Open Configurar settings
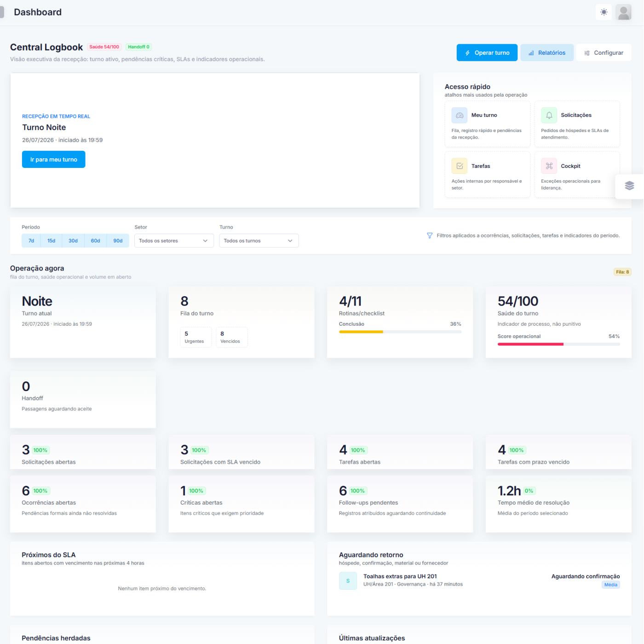 click(x=604, y=53)
